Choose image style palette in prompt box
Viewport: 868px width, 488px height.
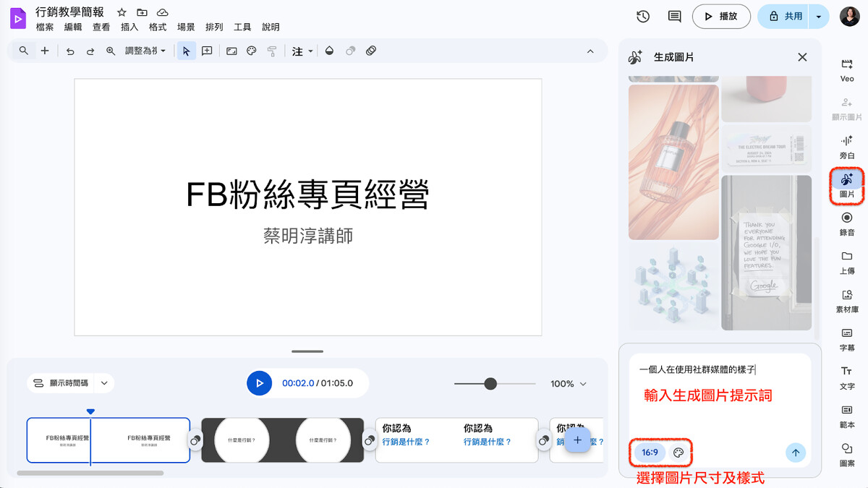coord(678,453)
